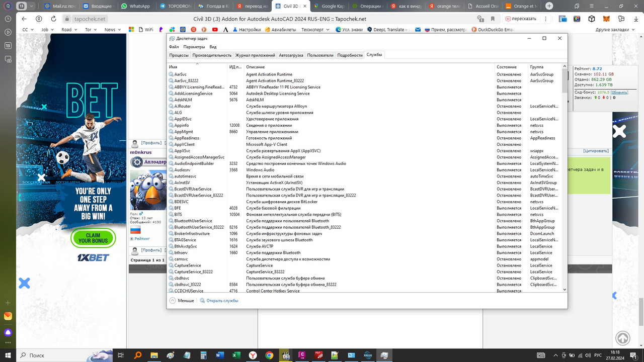Open Google Chrome from the taskbar
Screen dimensions: 644x362
coord(269,355)
